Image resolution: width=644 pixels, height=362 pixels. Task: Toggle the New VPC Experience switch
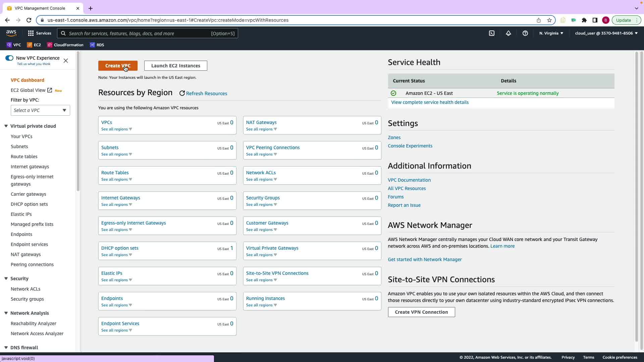point(9,58)
